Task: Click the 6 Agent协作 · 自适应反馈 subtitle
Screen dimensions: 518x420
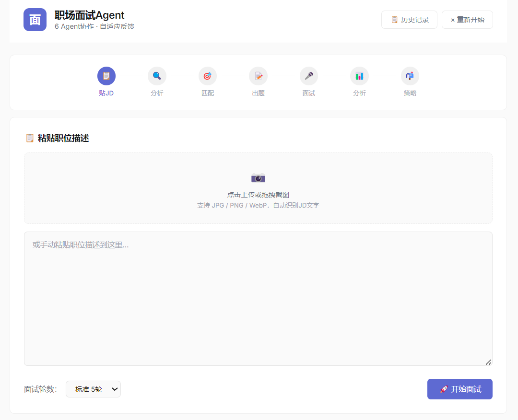Action: click(94, 26)
